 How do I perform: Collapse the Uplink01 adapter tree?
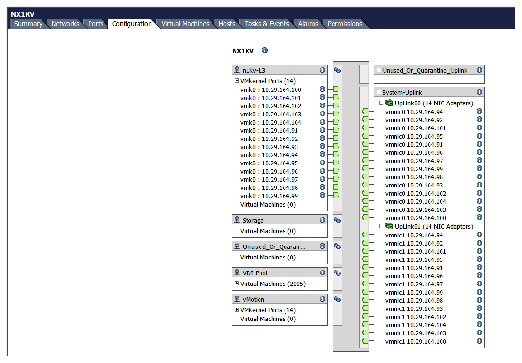pos(381,226)
